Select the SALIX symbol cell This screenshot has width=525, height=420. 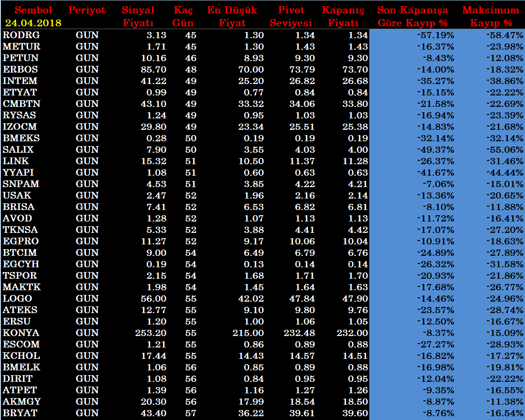point(18,149)
